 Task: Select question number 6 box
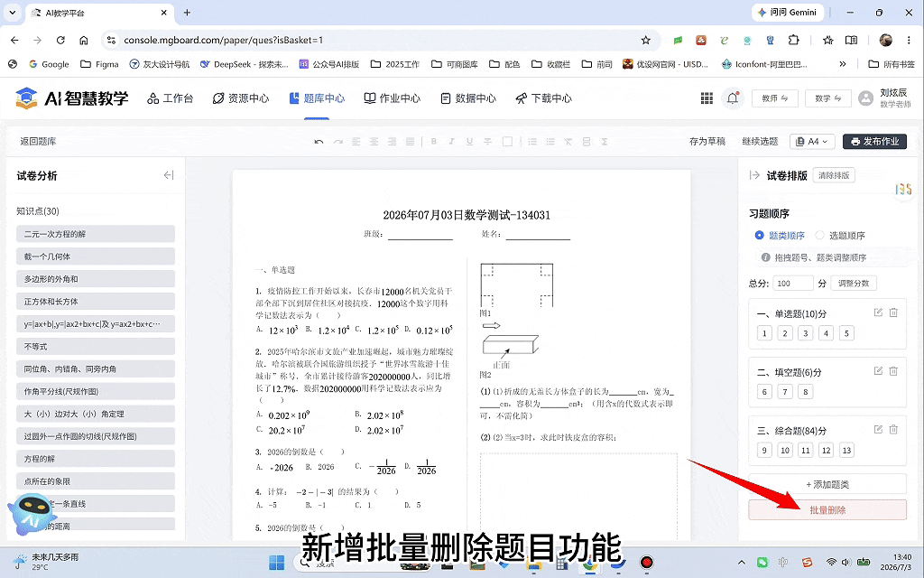pyautogui.click(x=764, y=392)
